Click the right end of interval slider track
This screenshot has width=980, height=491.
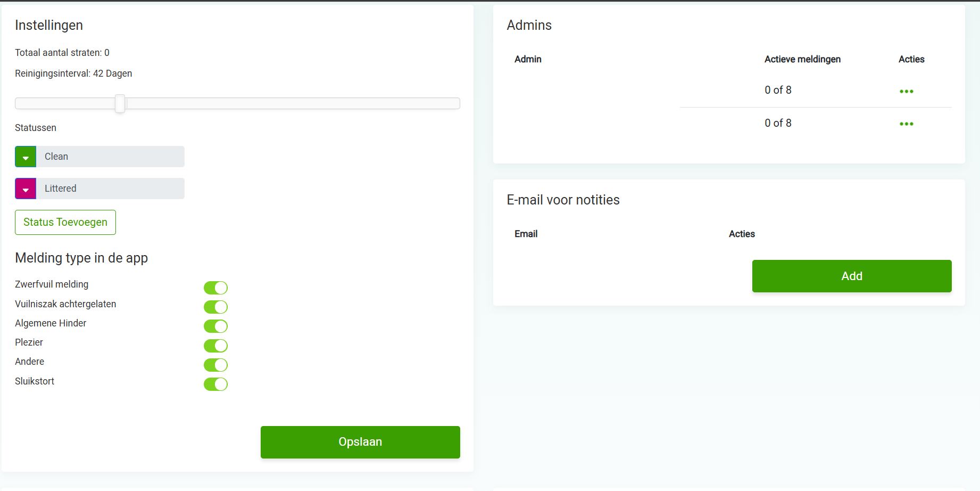tap(455, 103)
